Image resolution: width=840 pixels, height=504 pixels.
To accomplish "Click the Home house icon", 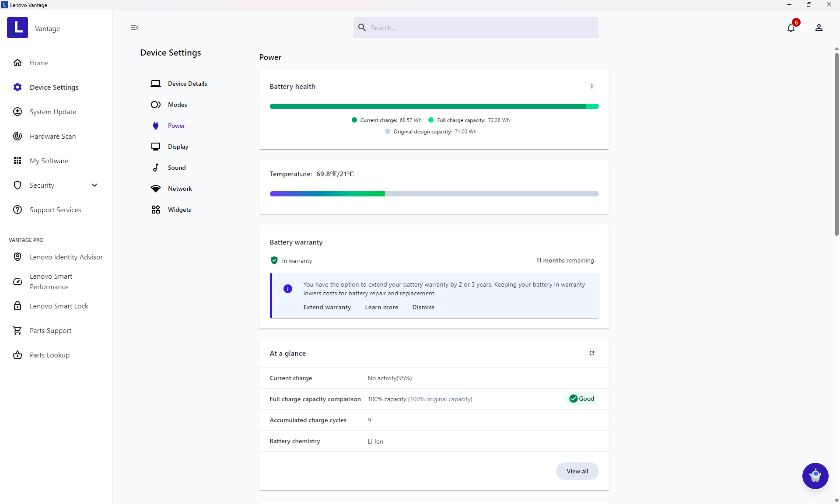I will tap(17, 63).
